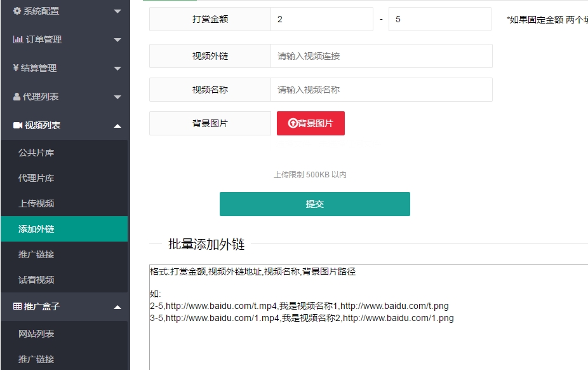Click the red 背景图片 upload button
This screenshot has width=588, height=370.
(x=310, y=123)
